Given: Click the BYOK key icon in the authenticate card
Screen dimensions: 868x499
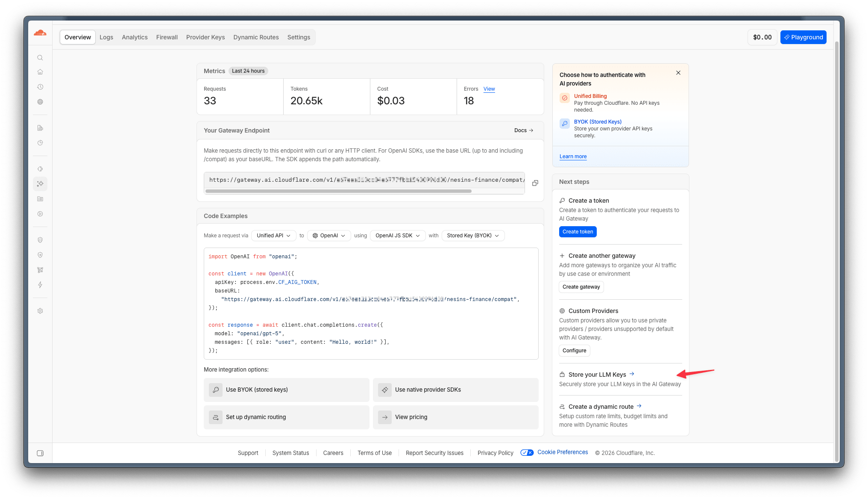Looking at the screenshot, I should click(x=565, y=124).
